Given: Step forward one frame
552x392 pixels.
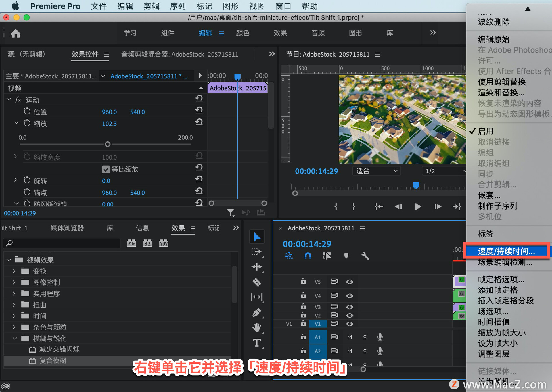Looking at the screenshot, I should click(x=438, y=207).
